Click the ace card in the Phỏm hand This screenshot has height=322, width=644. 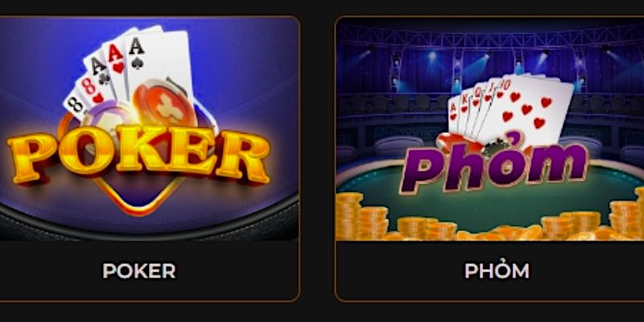point(453,119)
